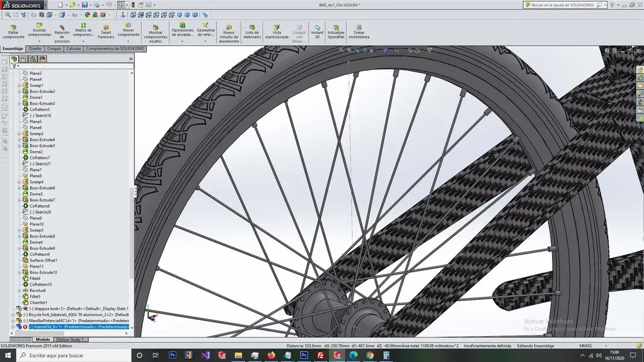Select the Relación de posición tool
This screenshot has width=644, height=362.
point(62,33)
